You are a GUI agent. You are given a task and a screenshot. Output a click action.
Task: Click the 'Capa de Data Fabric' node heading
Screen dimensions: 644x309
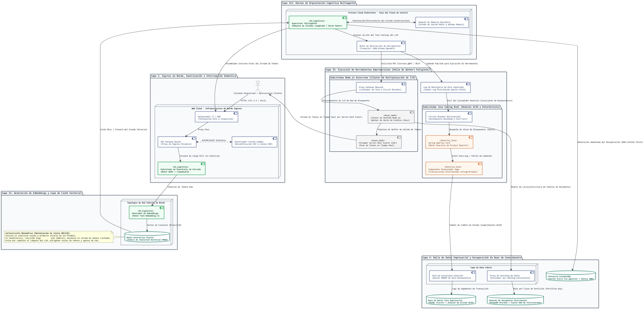481,267
